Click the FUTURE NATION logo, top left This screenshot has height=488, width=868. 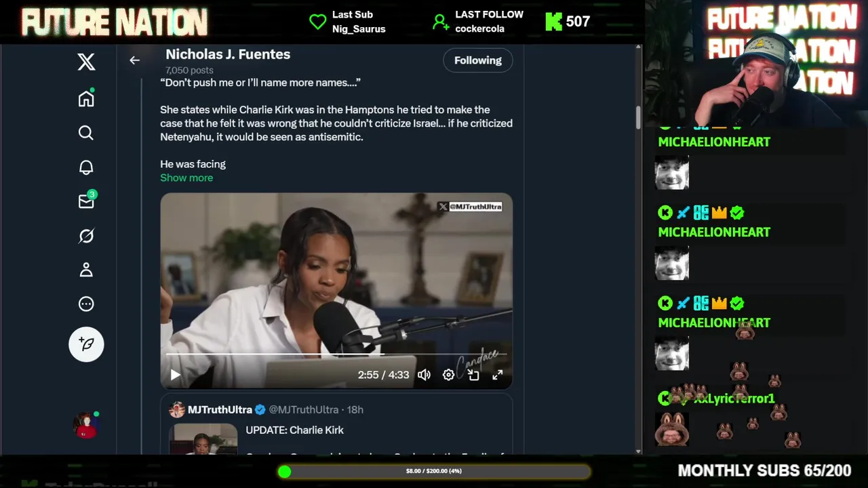pyautogui.click(x=114, y=22)
